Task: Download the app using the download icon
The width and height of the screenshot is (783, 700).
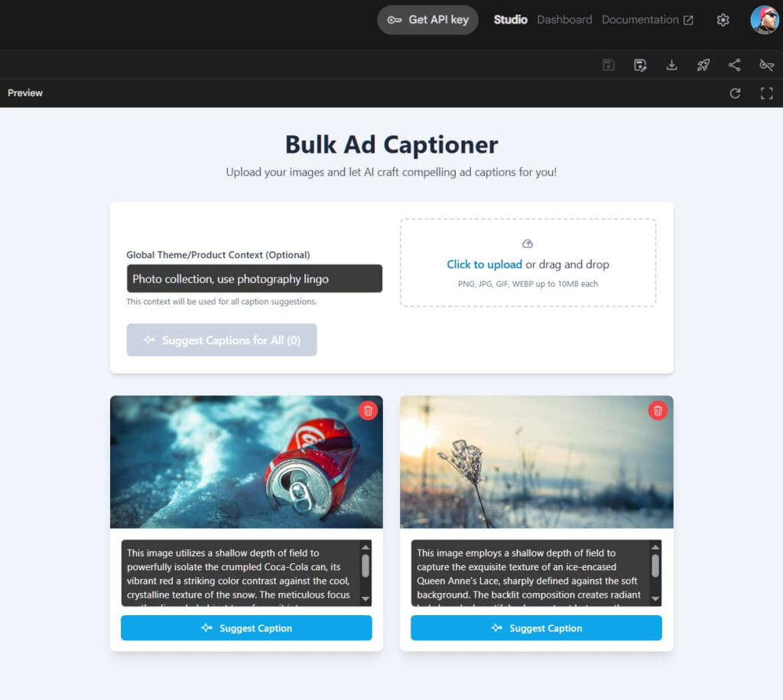Action: click(671, 65)
